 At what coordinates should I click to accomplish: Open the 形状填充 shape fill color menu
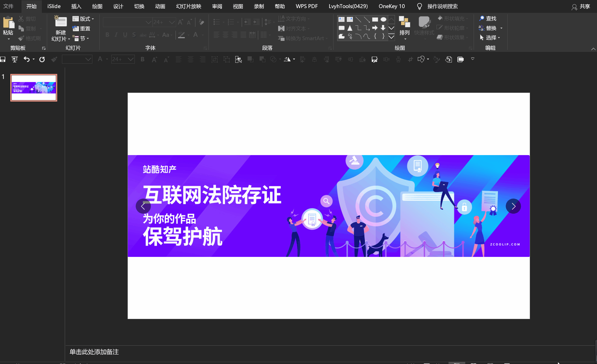452,18
